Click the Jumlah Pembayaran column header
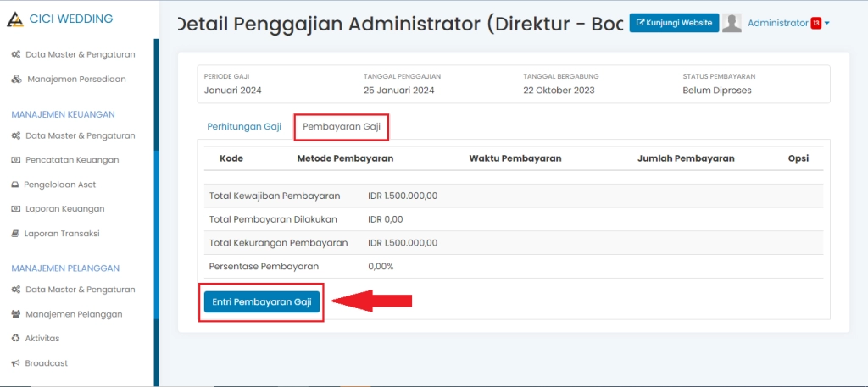 pyautogui.click(x=686, y=158)
